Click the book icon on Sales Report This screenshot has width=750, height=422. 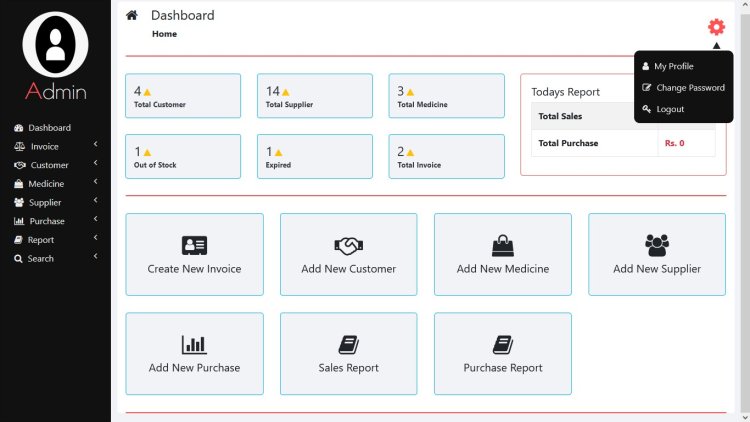click(349, 344)
